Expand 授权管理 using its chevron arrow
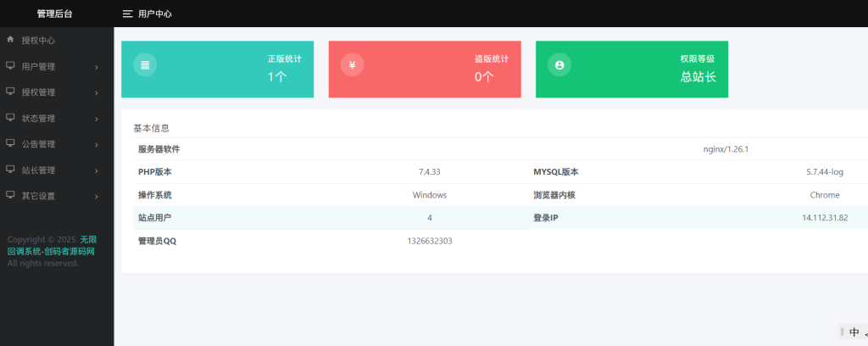Viewport: 868px width, 346px height. point(97,92)
